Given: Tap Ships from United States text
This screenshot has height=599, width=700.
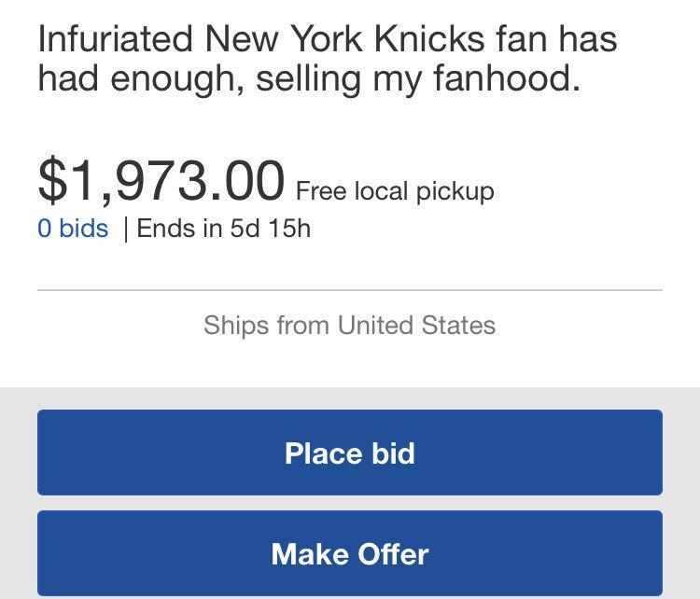Looking at the screenshot, I should pos(349,325).
